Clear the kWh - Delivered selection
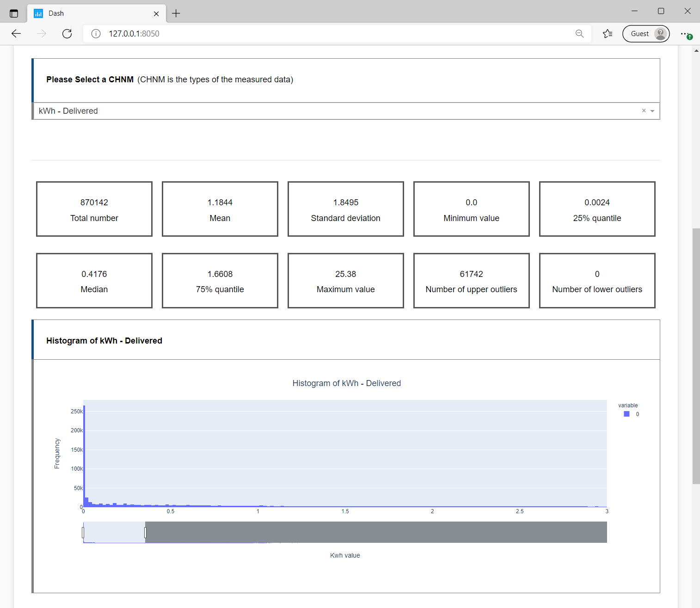The image size is (700, 608). (644, 111)
